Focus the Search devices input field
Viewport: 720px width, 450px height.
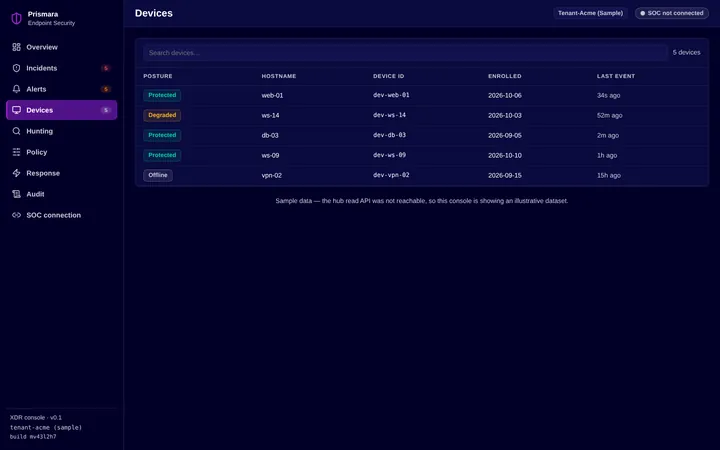[x=405, y=53]
